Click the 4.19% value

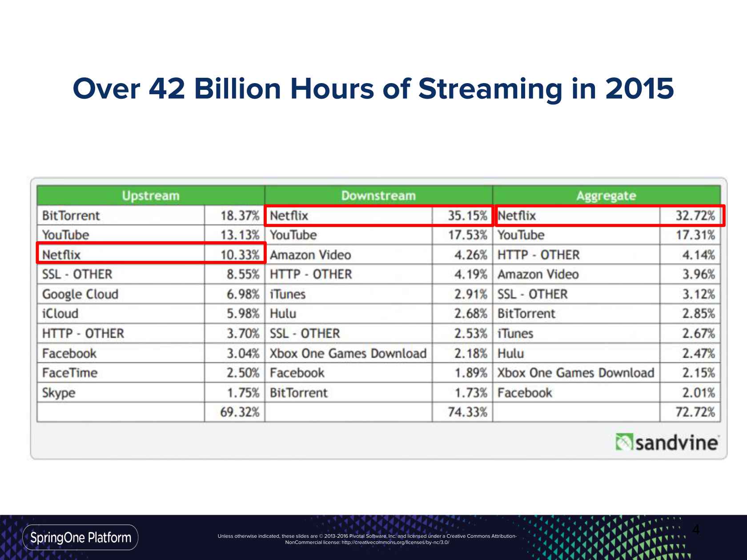(470, 274)
